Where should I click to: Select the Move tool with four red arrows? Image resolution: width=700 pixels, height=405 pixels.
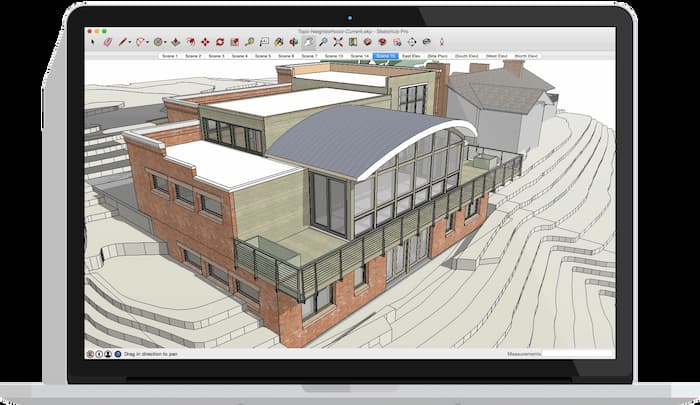(205, 42)
